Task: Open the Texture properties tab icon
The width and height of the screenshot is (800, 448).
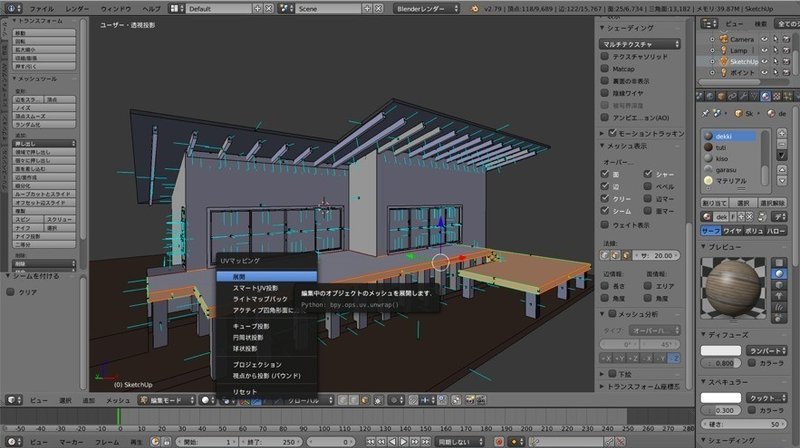Action: [777, 96]
